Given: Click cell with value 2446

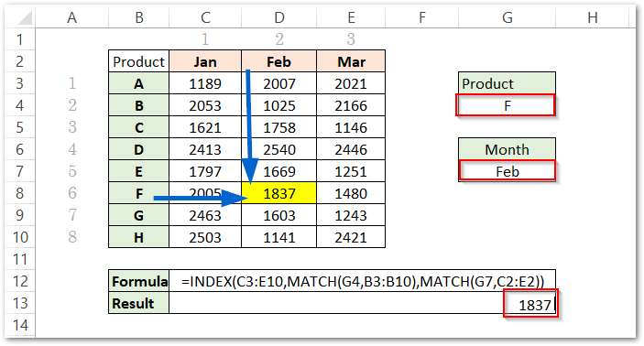Looking at the screenshot, I should coord(351,149).
